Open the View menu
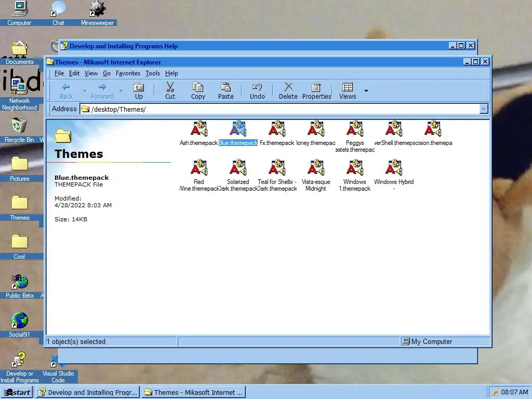The height and width of the screenshot is (399, 532). (x=91, y=73)
